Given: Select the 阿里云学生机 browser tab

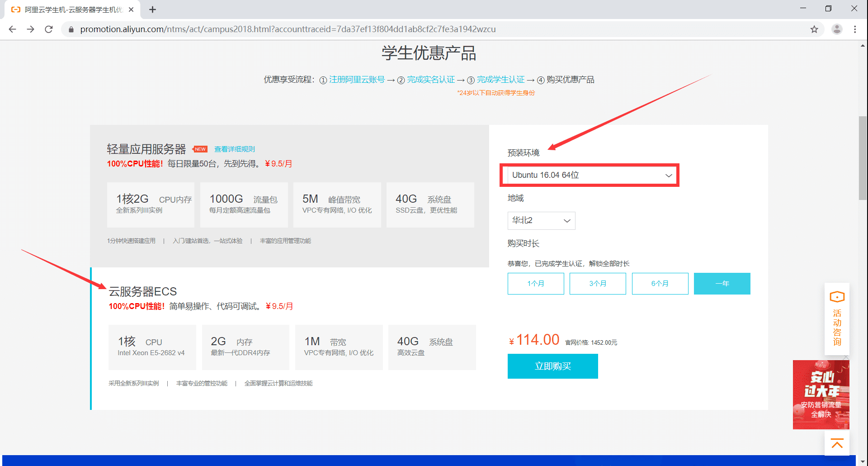Looking at the screenshot, I should coord(72,10).
